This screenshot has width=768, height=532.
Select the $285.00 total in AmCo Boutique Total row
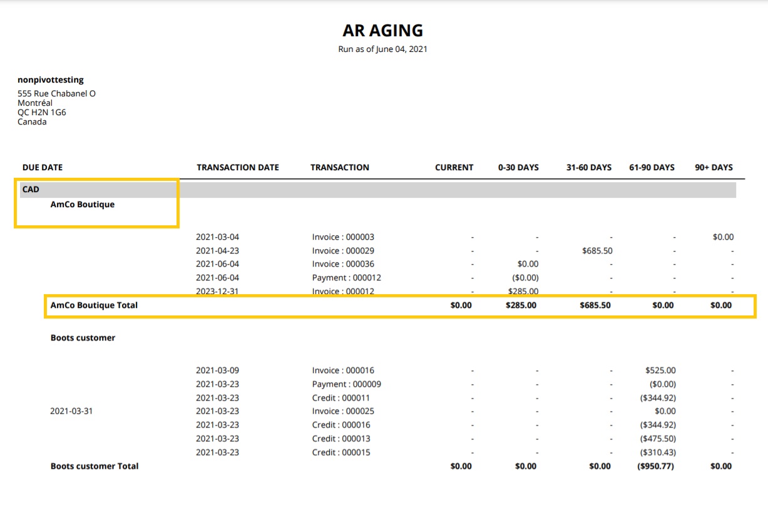pyautogui.click(x=521, y=305)
